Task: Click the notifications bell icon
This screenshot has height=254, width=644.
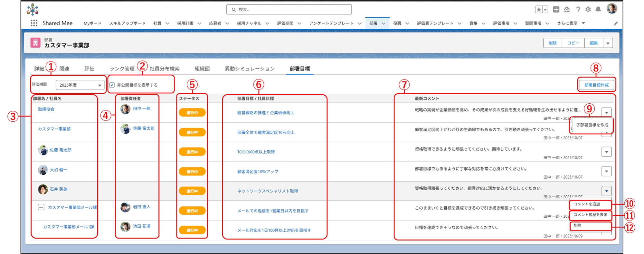Action: tap(598, 10)
